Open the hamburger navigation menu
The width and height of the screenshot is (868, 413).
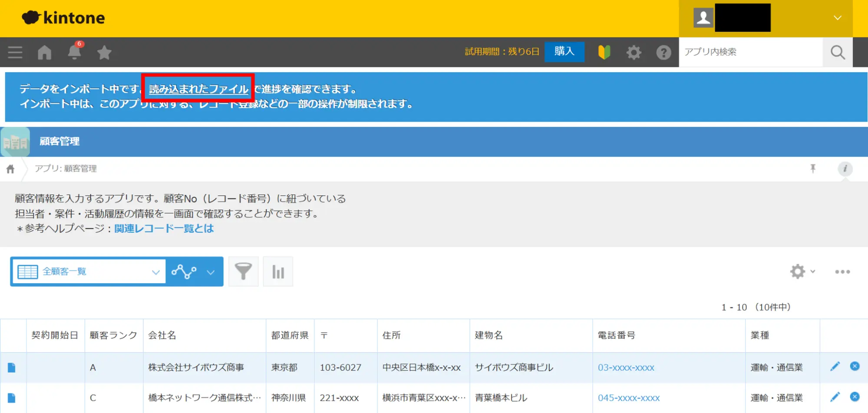tap(15, 53)
